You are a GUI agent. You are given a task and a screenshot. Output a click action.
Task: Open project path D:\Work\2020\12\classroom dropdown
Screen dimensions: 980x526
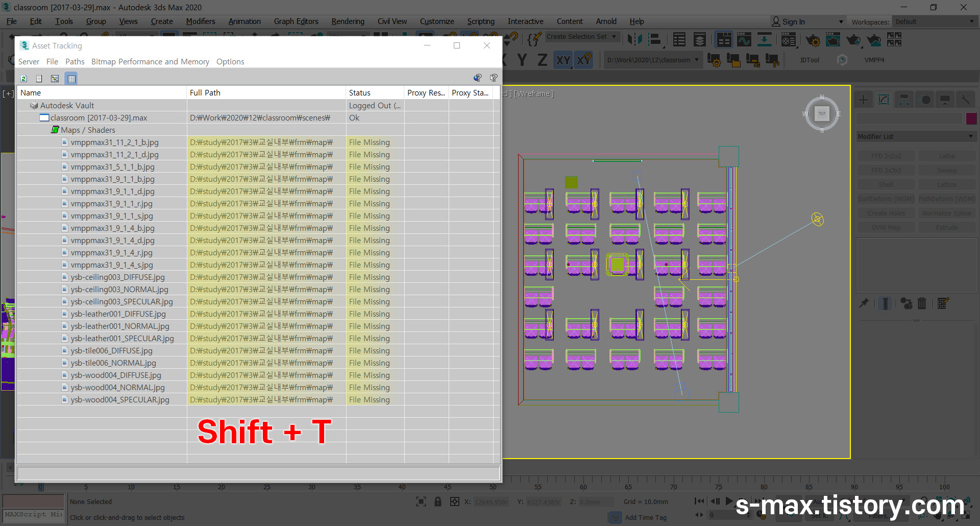652,60
